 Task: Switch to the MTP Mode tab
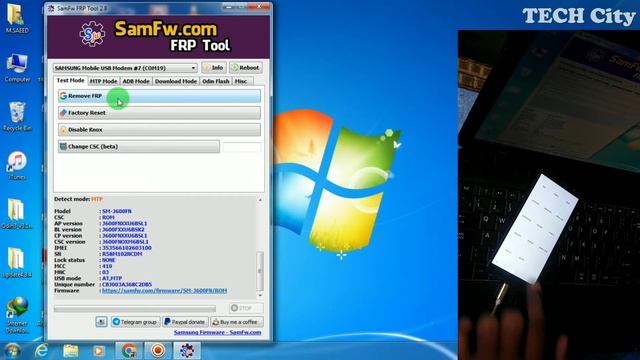[x=103, y=81]
